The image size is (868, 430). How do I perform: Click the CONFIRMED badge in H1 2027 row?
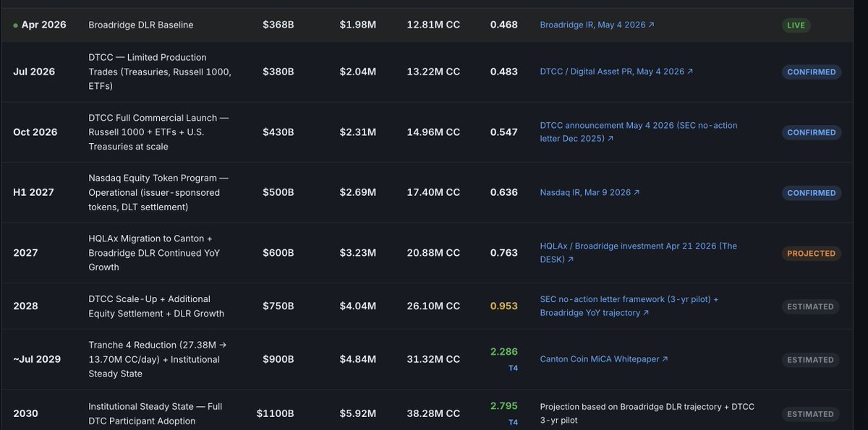[812, 193]
